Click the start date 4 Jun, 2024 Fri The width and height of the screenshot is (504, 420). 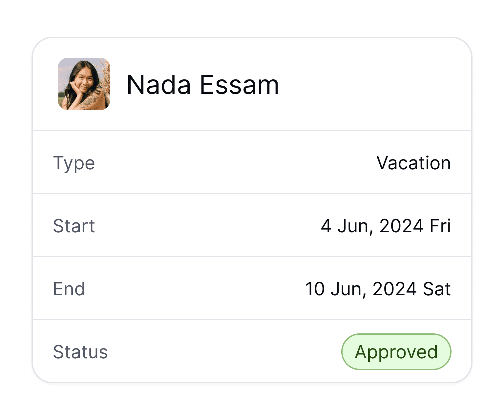(x=386, y=226)
